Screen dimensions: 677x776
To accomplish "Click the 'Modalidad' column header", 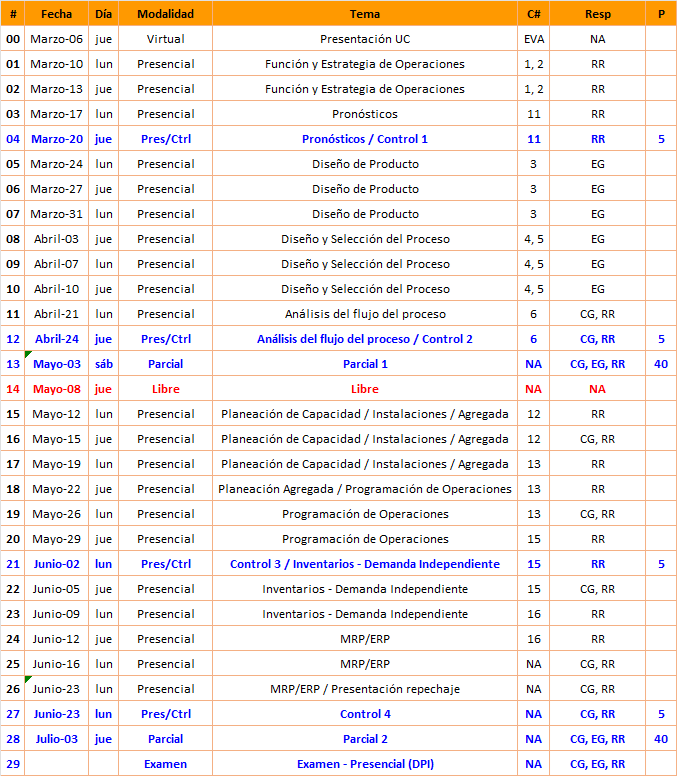I will 165,14.
